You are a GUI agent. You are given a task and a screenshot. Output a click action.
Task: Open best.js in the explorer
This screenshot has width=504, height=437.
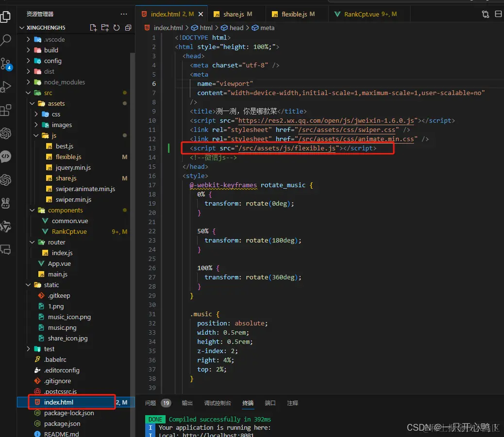point(76,146)
